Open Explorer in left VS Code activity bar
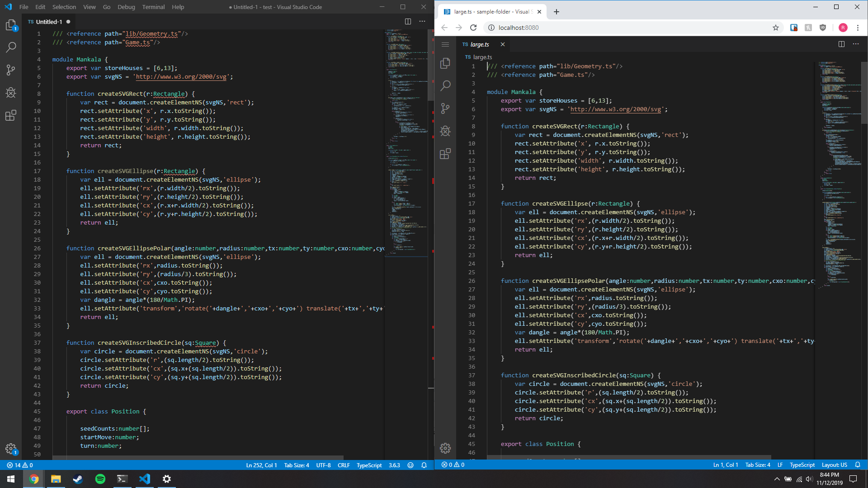Image resolution: width=868 pixels, height=488 pixels. pos(11,25)
